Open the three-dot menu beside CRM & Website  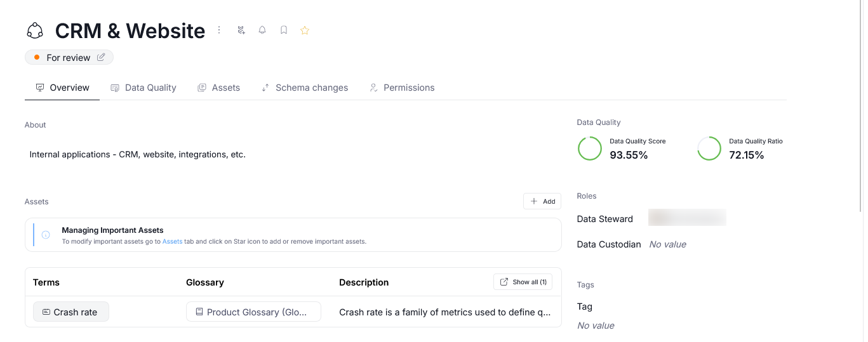coord(219,30)
